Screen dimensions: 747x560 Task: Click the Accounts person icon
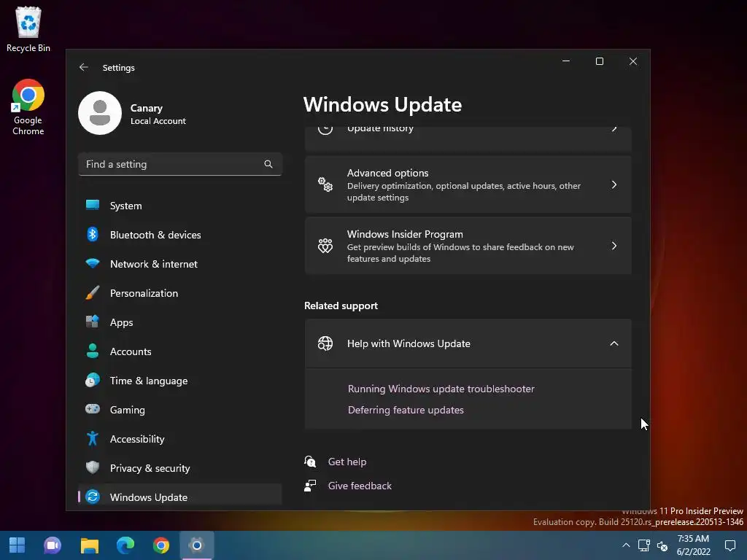[x=93, y=351]
